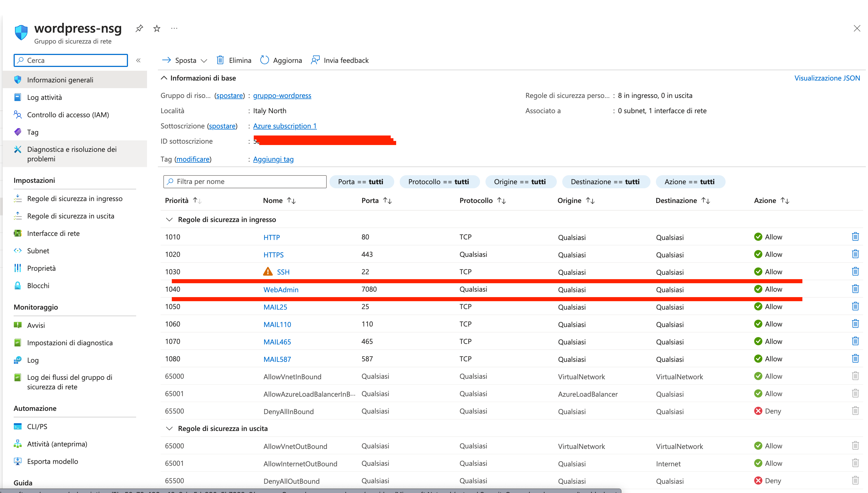Open Interfacce di rete in sidebar

pyautogui.click(x=75, y=233)
